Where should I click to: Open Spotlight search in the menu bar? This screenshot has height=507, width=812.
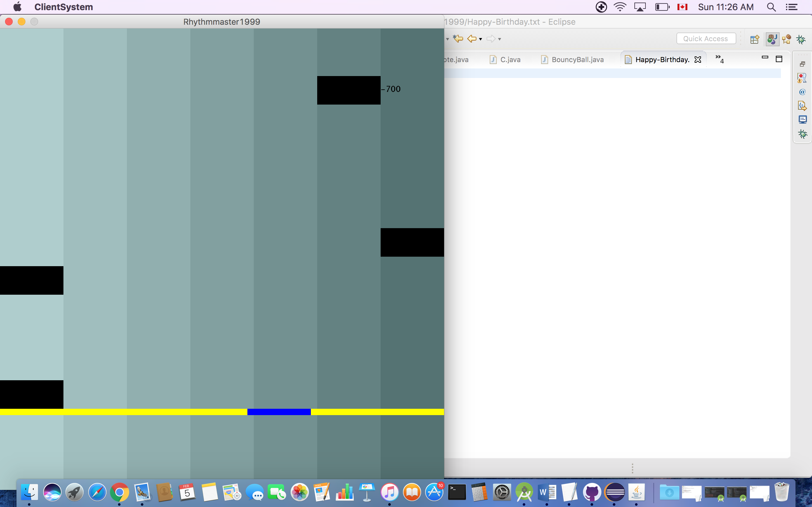(x=771, y=7)
